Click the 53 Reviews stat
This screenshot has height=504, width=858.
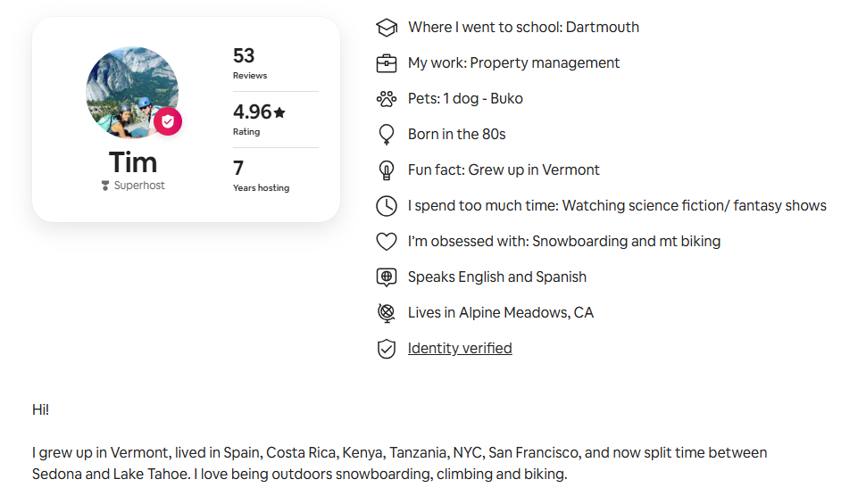249,63
